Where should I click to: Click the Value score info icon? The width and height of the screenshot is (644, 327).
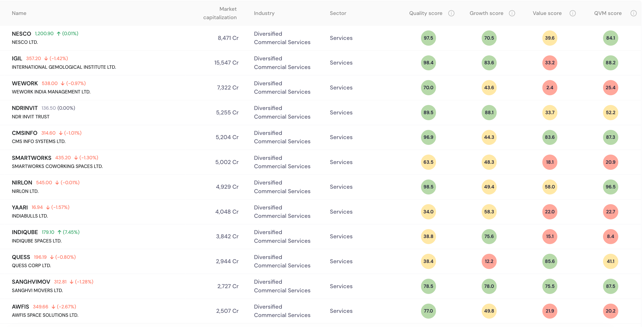(572, 13)
